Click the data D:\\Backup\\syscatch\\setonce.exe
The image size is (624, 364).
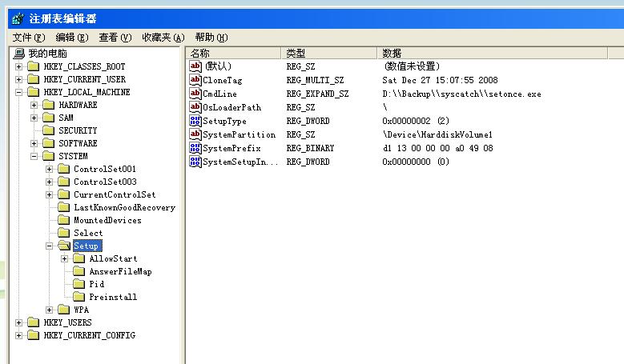point(461,94)
